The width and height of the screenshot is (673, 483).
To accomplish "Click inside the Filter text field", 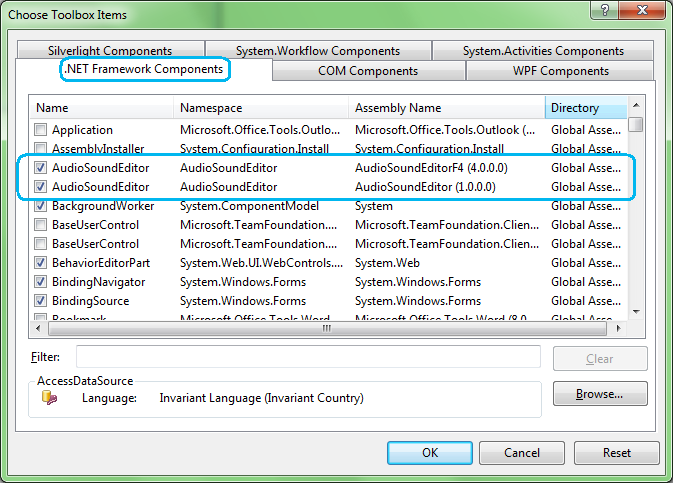I will click(x=308, y=358).
